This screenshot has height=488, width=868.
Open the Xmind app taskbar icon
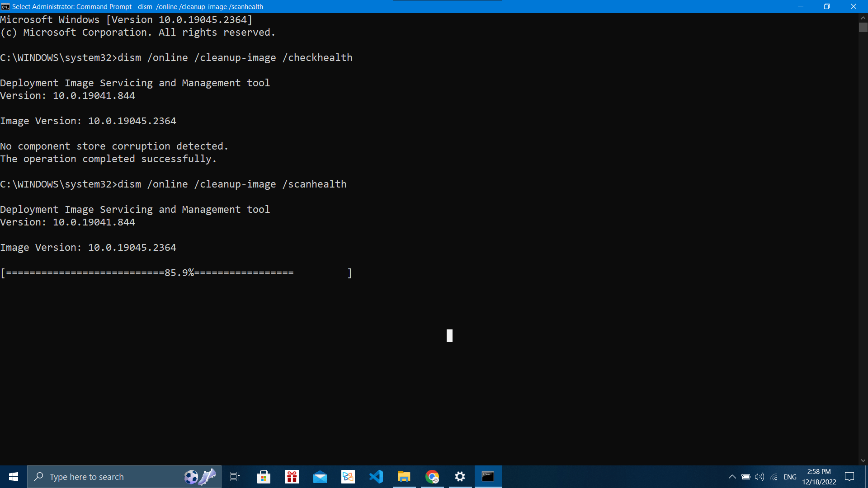pyautogui.click(x=348, y=477)
